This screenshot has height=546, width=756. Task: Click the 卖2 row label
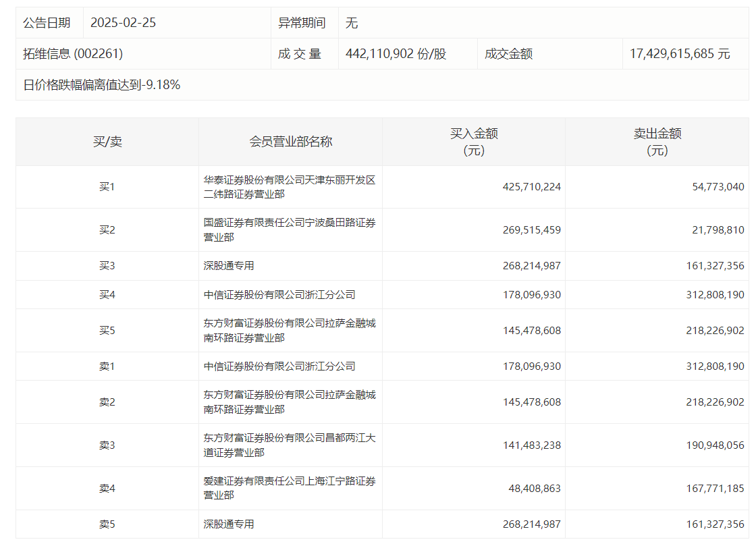[x=107, y=402]
